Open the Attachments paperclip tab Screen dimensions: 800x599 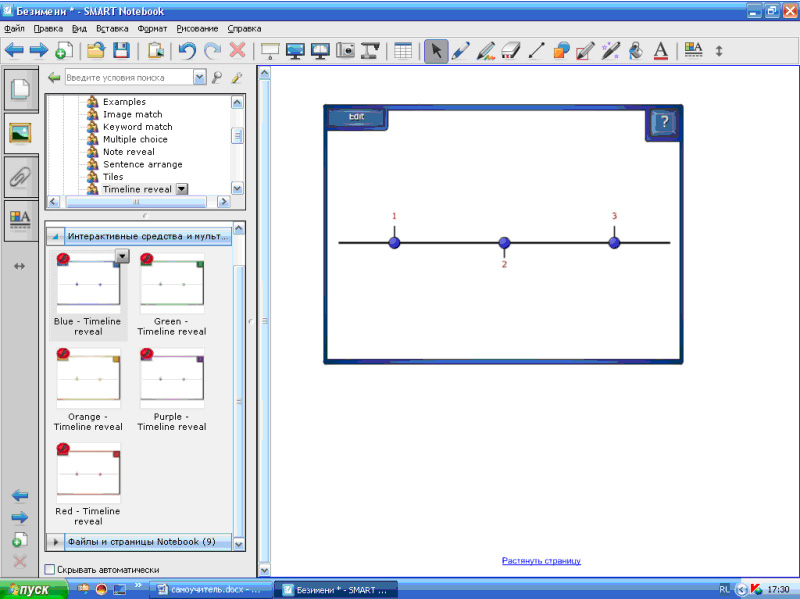(x=20, y=176)
